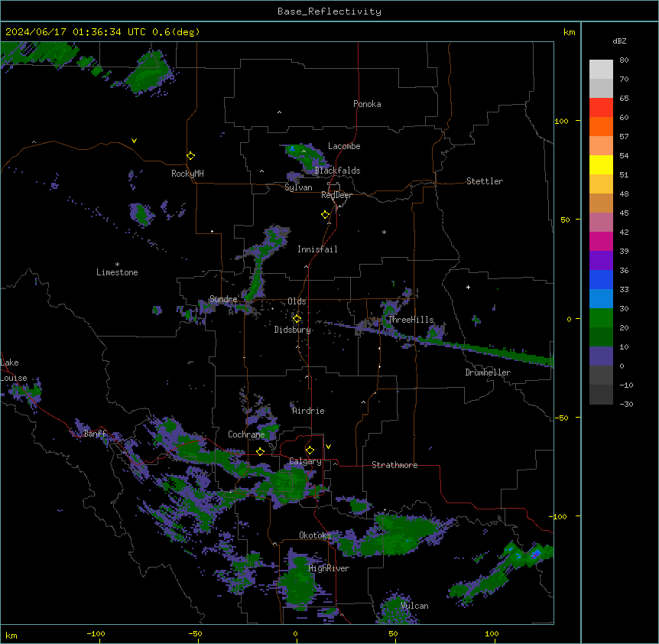Click the light gray 70-80 dBZ swatch
Screen dimensions: 659x644
601,70
